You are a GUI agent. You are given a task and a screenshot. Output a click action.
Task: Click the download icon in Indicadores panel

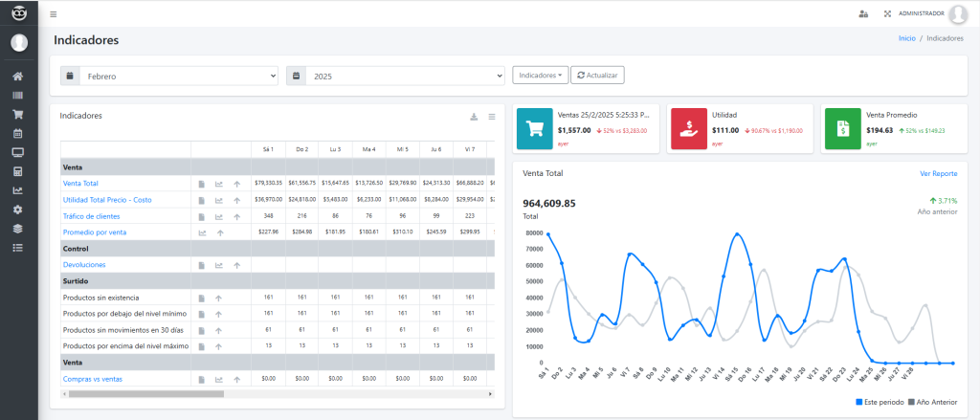tap(474, 117)
